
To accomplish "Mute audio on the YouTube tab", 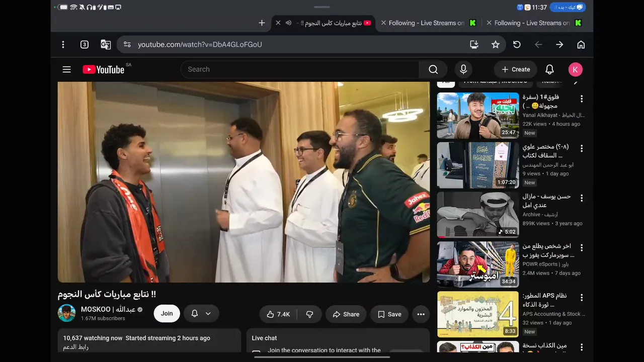I will pyautogui.click(x=288, y=23).
